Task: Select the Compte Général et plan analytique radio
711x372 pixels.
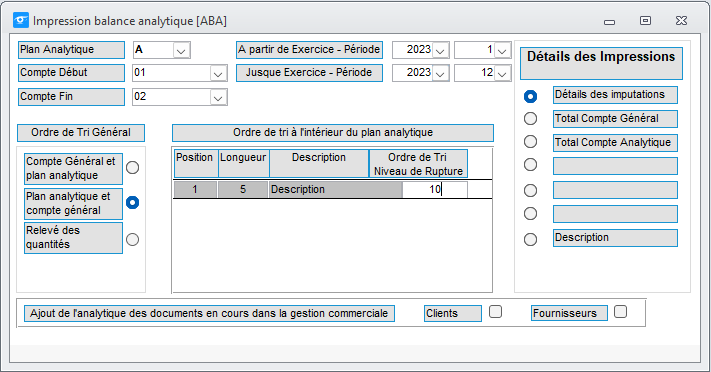Action: (132, 167)
